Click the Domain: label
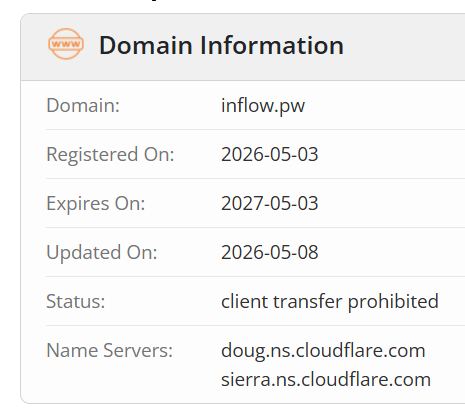 [x=83, y=106]
